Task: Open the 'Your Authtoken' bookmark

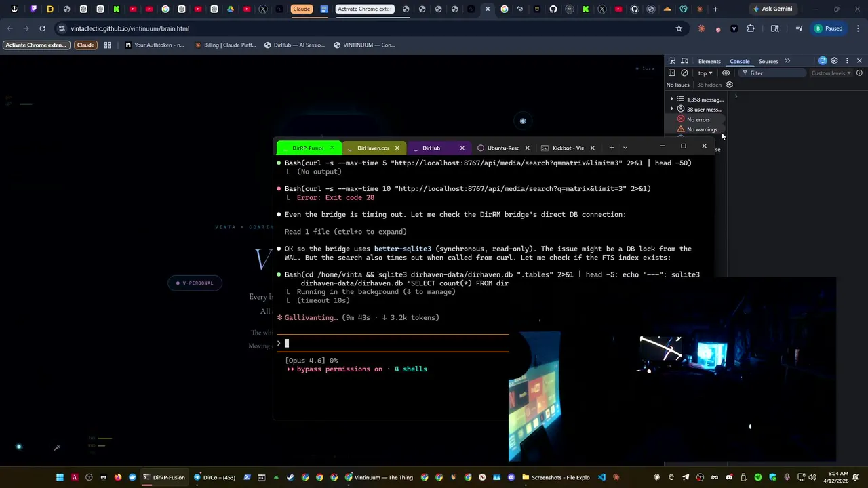Action: [155, 45]
